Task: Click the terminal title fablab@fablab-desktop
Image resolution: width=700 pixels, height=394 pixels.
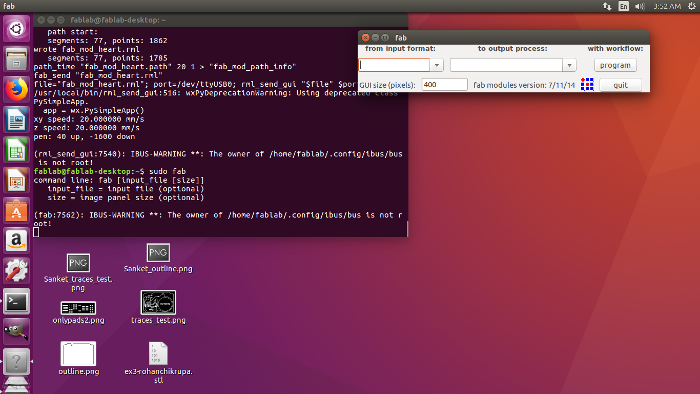Action: coord(118,20)
